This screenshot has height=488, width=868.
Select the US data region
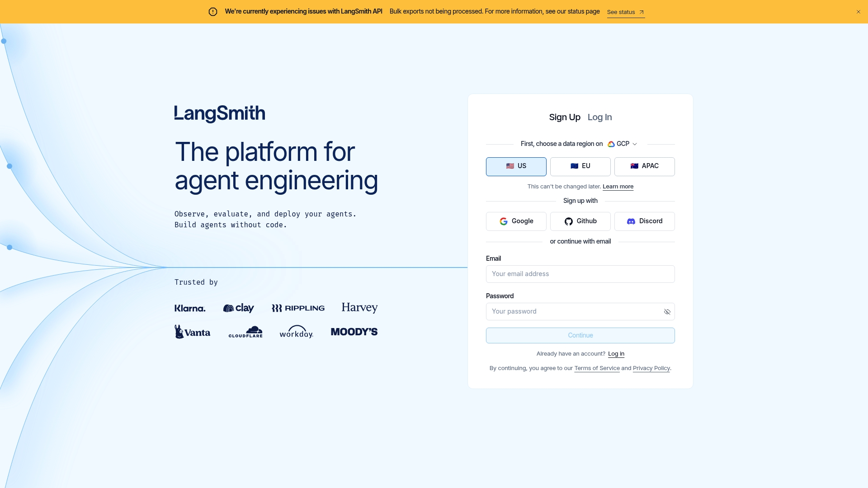(516, 166)
